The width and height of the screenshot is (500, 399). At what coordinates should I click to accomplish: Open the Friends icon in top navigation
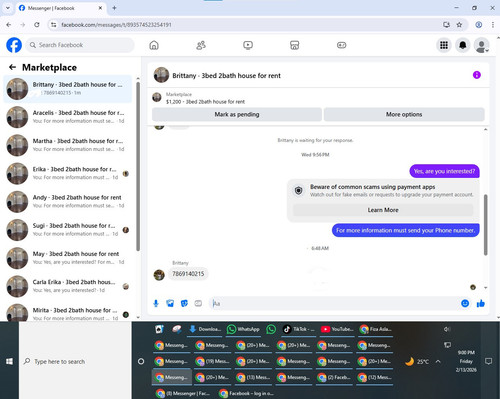click(201, 45)
